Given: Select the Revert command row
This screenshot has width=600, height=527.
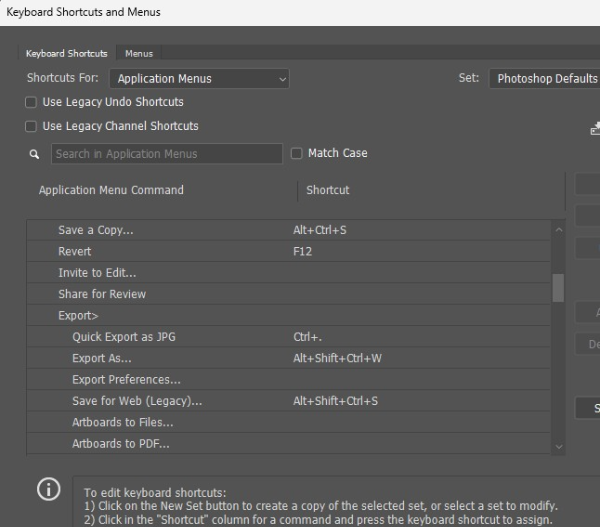Looking at the screenshot, I should [289, 251].
